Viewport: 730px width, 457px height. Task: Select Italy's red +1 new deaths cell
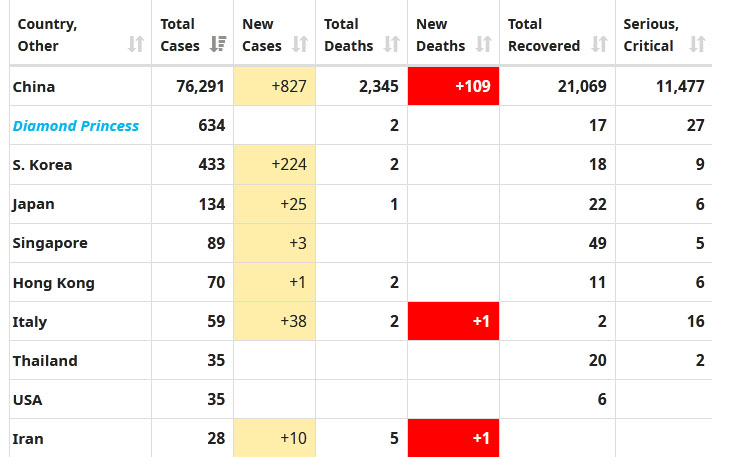pos(453,322)
